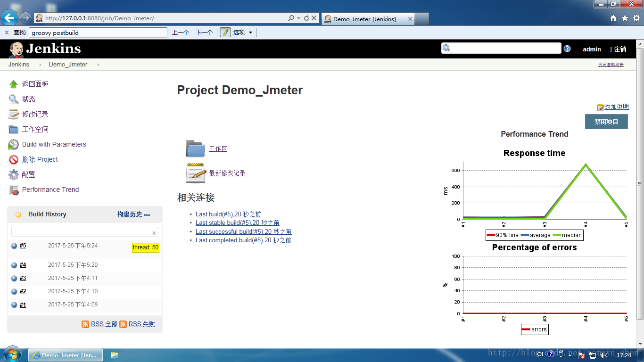This screenshot has height=362, width=644.
Task: Open the 工作空间 sidebar link
Action: pyautogui.click(x=35, y=130)
